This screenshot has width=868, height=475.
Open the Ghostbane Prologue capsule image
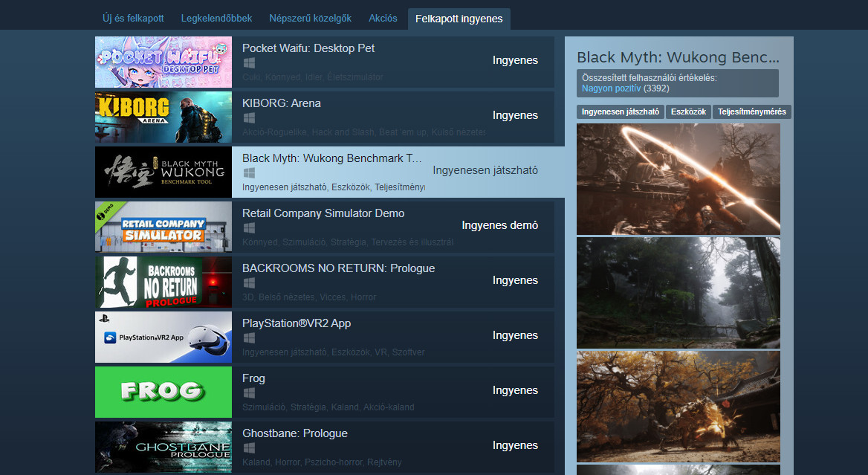163,447
